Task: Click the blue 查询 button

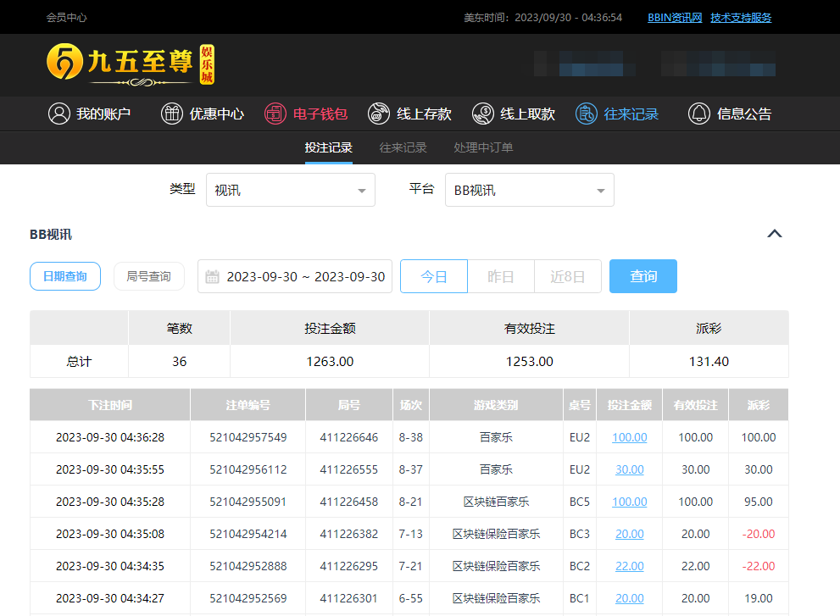Action: [643, 276]
